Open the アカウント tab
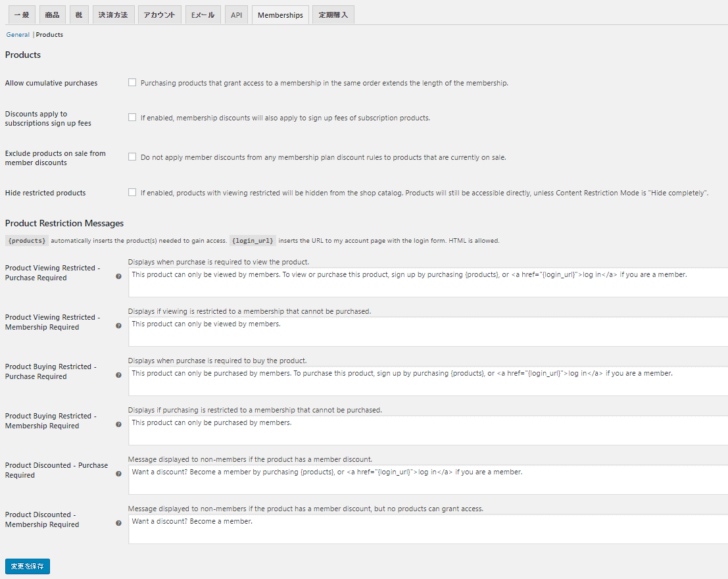The width and height of the screenshot is (728, 579). 159,15
